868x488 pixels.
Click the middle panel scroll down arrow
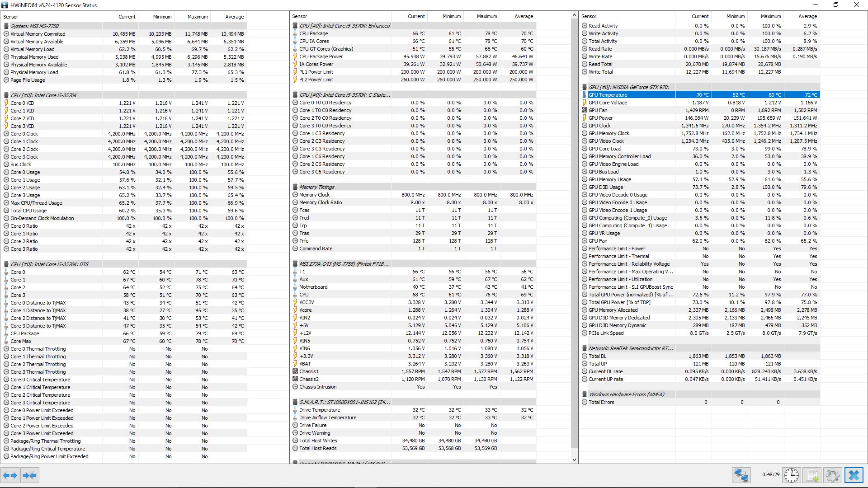[x=575, y=460]
